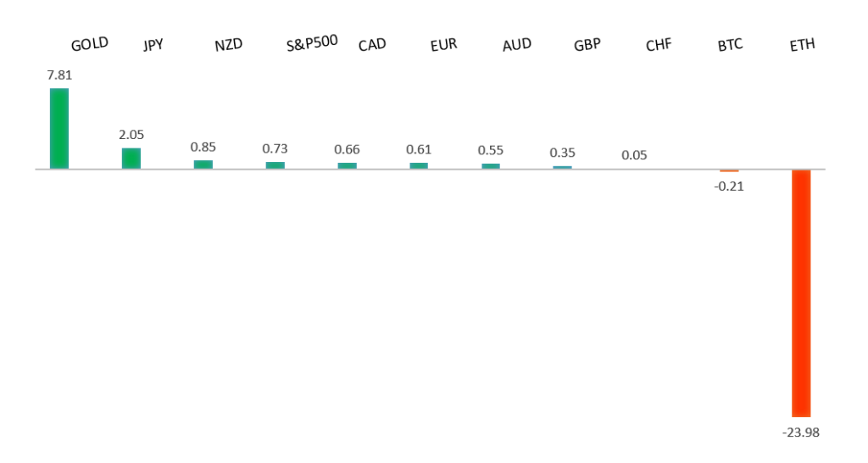Viewport: 868px width, 463px height.
Task: Click the small NZD bar
Action: [x=203, y=164]
